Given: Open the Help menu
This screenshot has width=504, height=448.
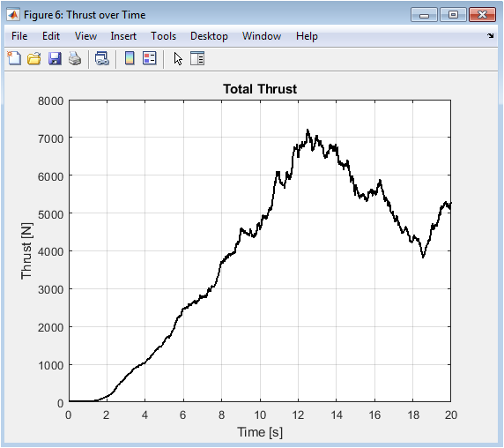Looking at the screenshot, I should pos(307,36).
